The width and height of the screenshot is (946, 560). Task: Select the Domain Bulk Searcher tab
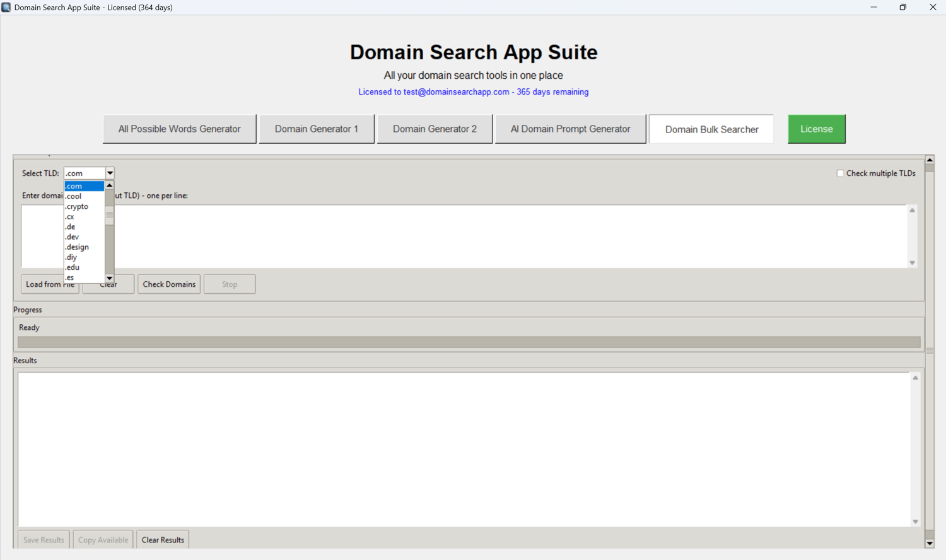coord(711,129)
